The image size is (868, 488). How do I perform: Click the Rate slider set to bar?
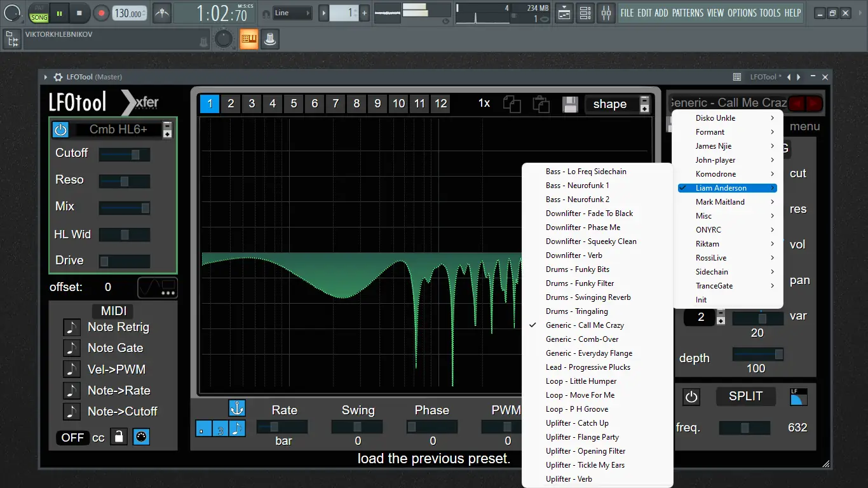coord(281,426)
